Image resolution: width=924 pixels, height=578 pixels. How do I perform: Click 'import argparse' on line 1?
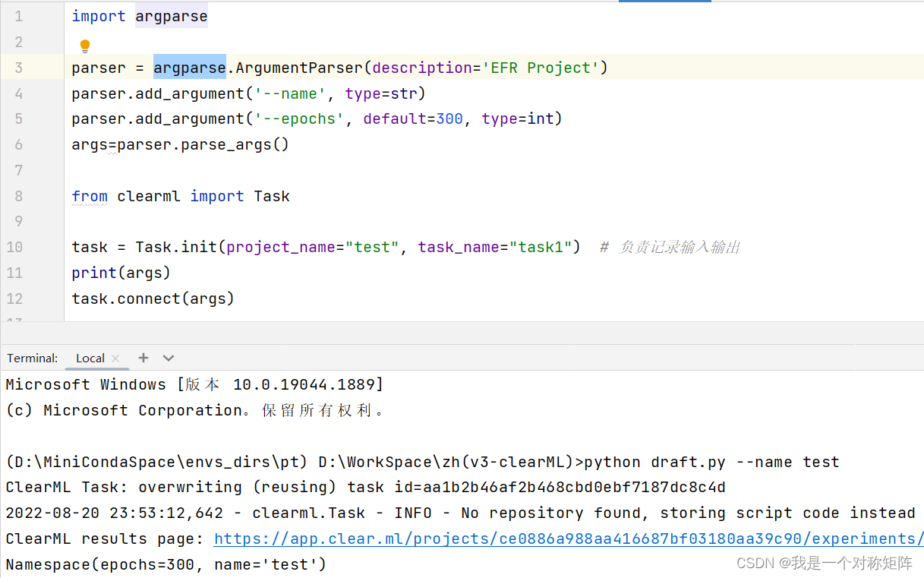click(140, 16)
